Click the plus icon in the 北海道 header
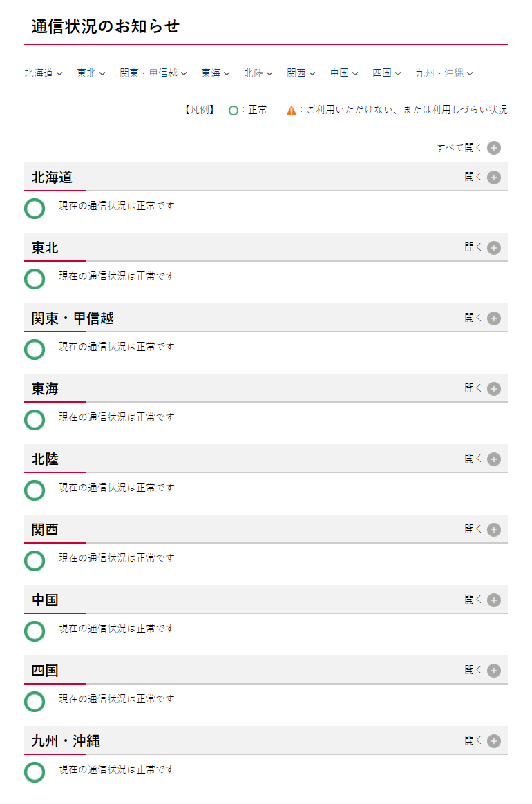 point(493,178)
